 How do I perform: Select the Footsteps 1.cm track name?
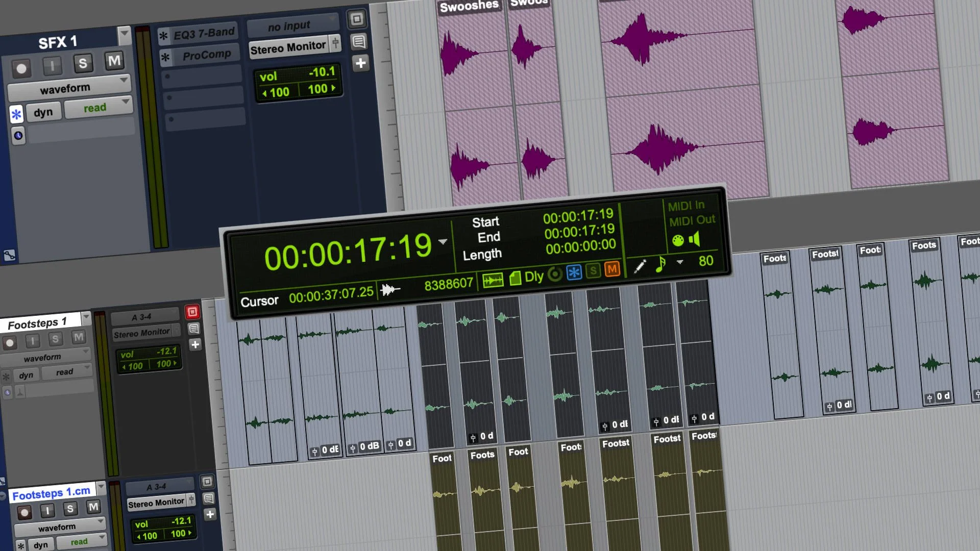pos(51,493)
